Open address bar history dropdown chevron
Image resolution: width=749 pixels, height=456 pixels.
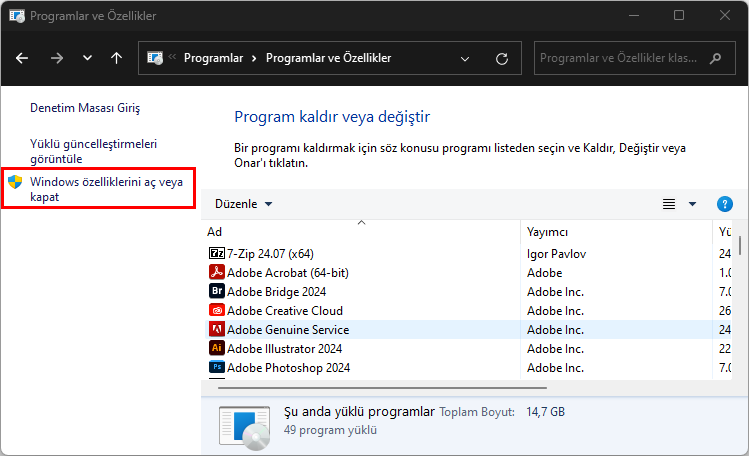(x=465, y=59)
